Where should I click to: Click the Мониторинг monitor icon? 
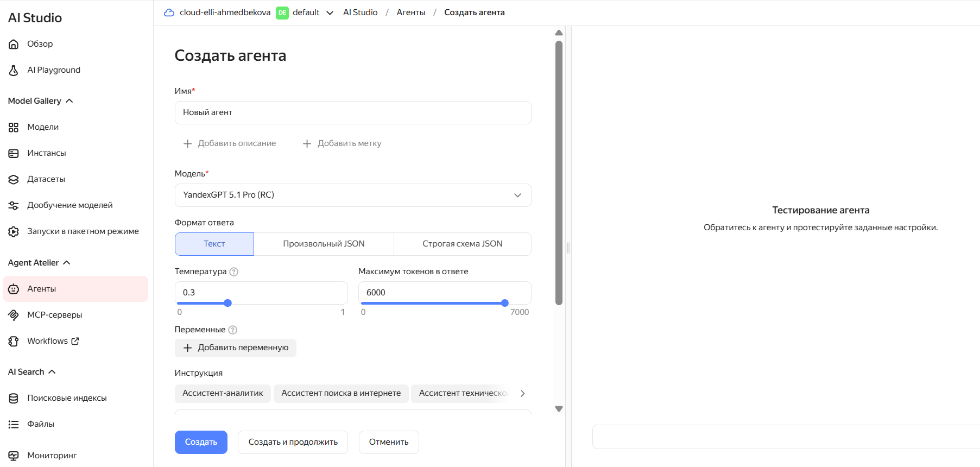pos(14,456)
